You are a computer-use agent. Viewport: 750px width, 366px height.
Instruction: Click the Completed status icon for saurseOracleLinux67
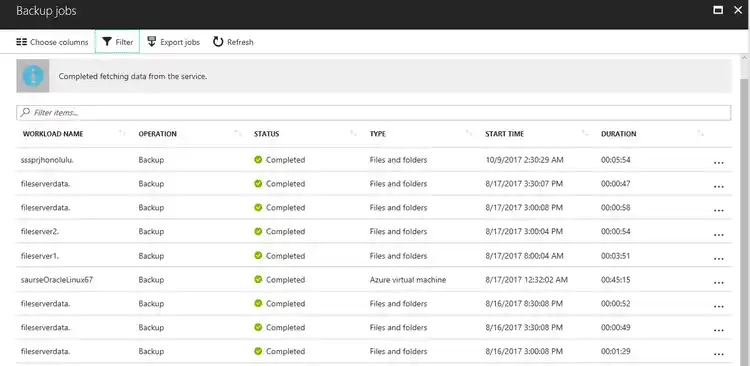[x=258, y=279]
